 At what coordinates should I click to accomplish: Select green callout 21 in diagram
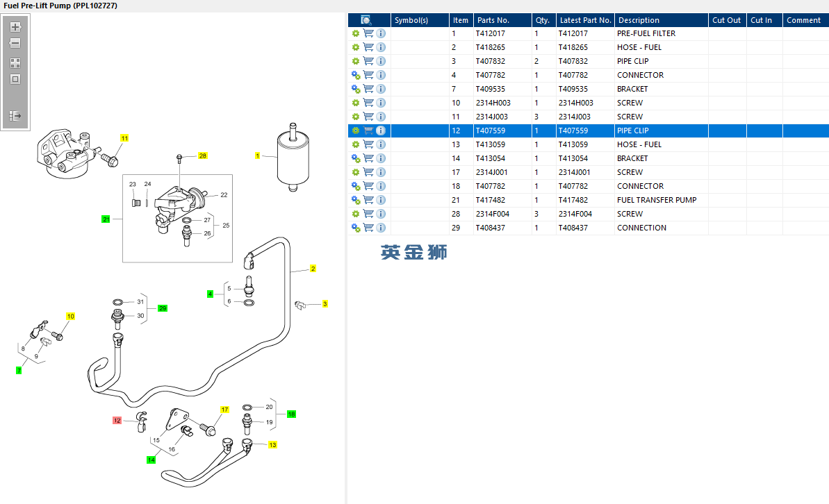tap(106, 219)
